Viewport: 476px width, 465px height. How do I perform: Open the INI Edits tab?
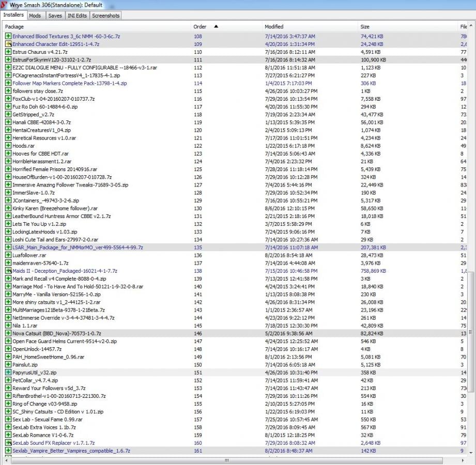(77, 16)
